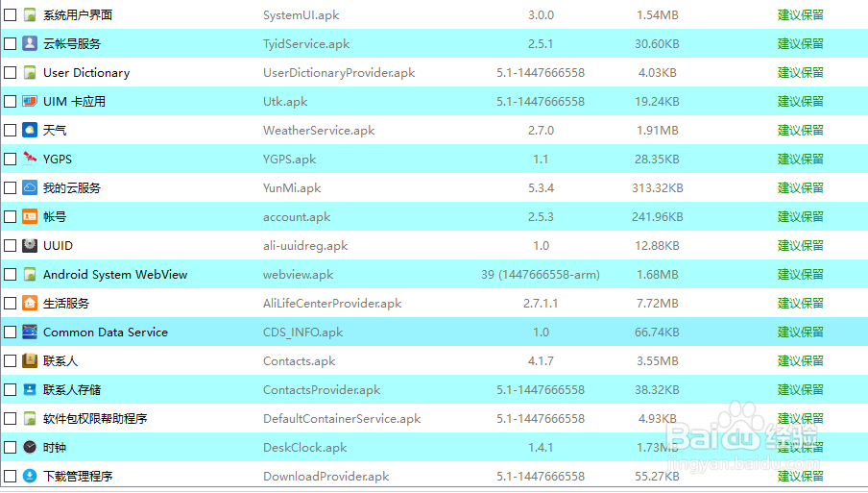Click the 313.32KB size value
This screenshot has height=493, width=868.
(x=658, y=188)
